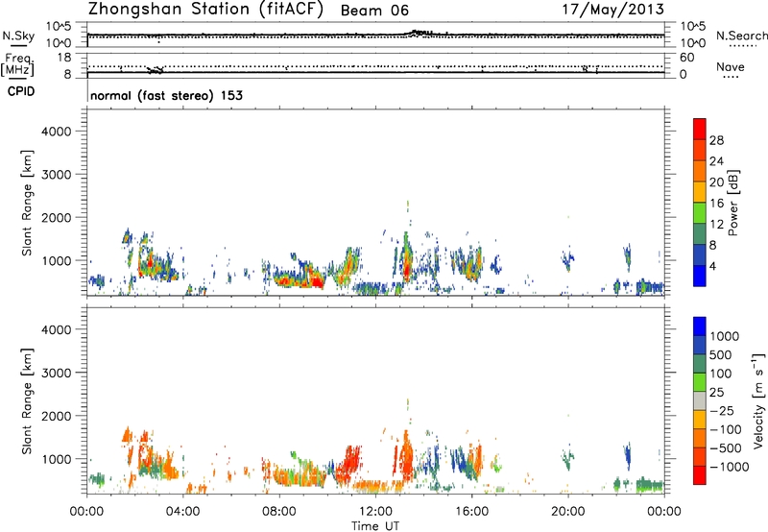
Task: Click the "Time UT" axis title
Action: tap(375, 526)
